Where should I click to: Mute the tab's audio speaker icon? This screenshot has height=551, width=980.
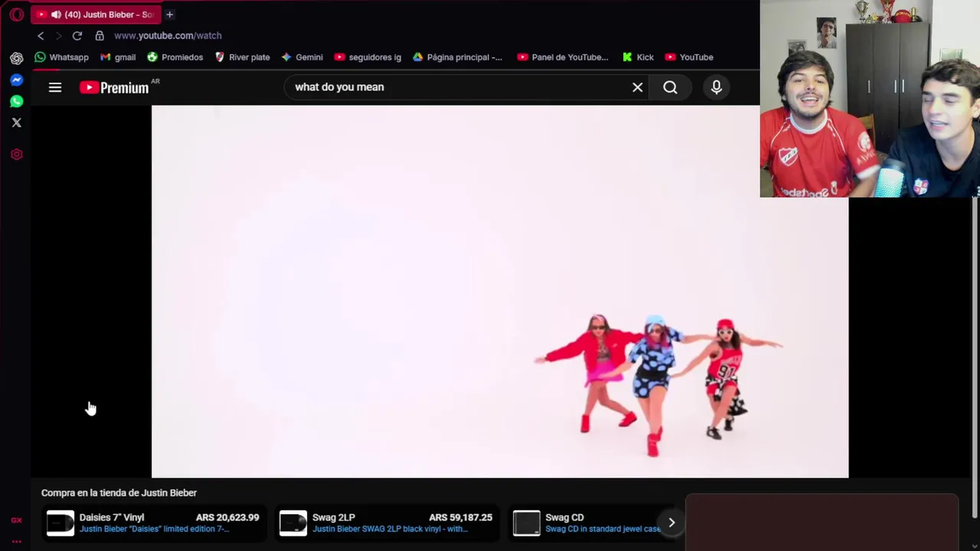[x=56, y=15]
